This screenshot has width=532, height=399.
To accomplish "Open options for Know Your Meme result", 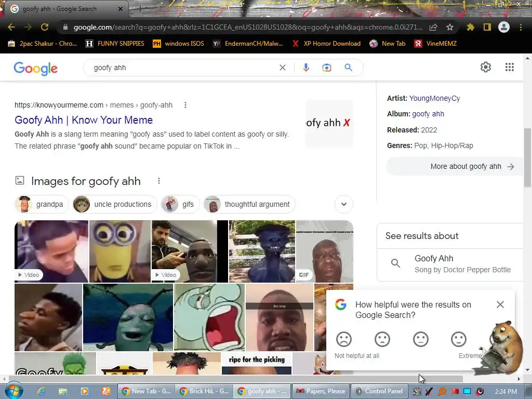I will coord(185,105).
